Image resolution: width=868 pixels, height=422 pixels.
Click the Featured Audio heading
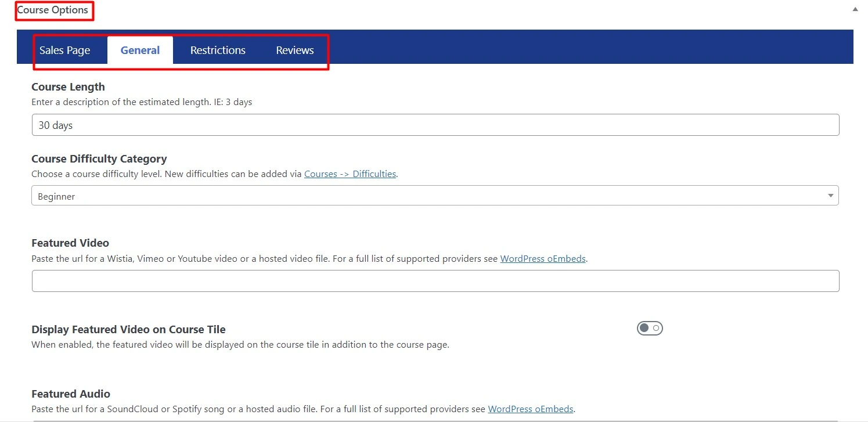pyautogui.click(x=71, y=394)
